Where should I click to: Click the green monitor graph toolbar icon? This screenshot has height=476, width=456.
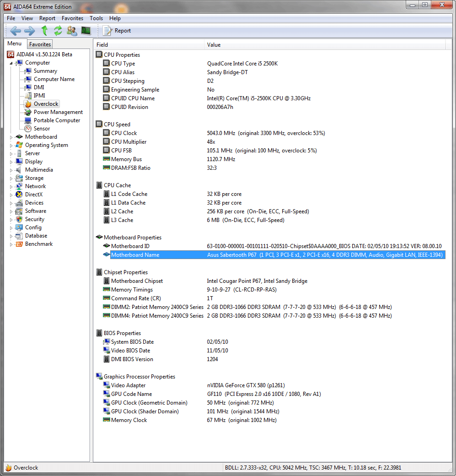tap(86, 31)
